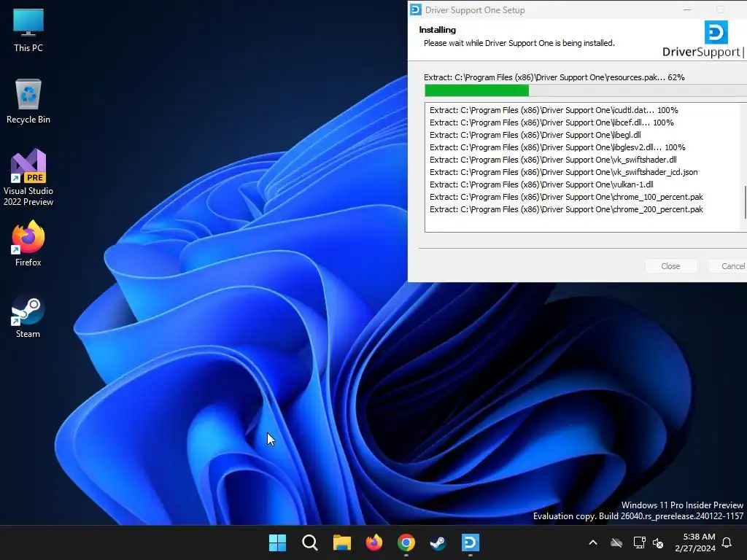This screenshot has width=747, height=560.
Task: Select the chrome_200_percent.pak log line
Action: 566,209
